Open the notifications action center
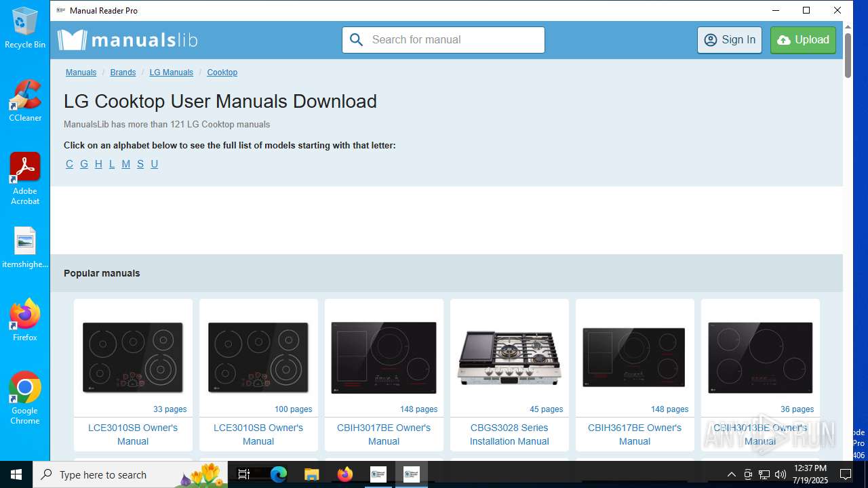This screenshot has height=488, width=868. tap(846, 474)
